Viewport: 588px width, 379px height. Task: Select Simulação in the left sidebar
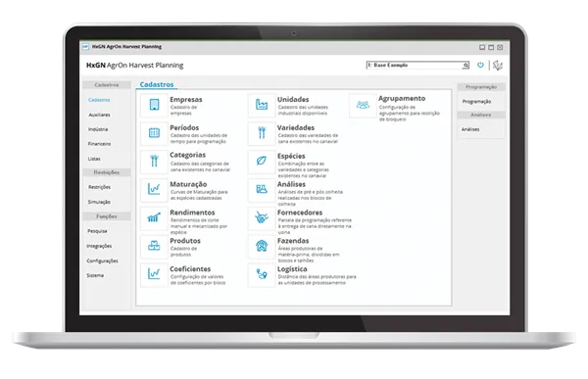tap(99, 202)
